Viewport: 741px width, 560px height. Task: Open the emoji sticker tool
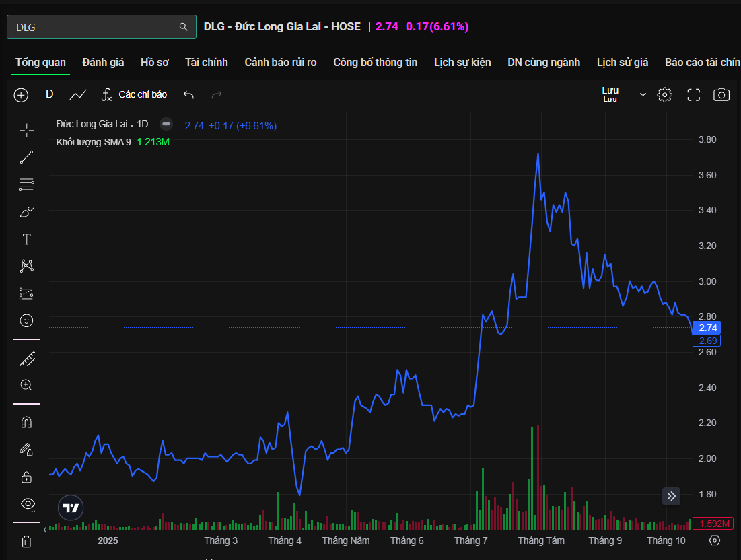(x=26, y=321)
